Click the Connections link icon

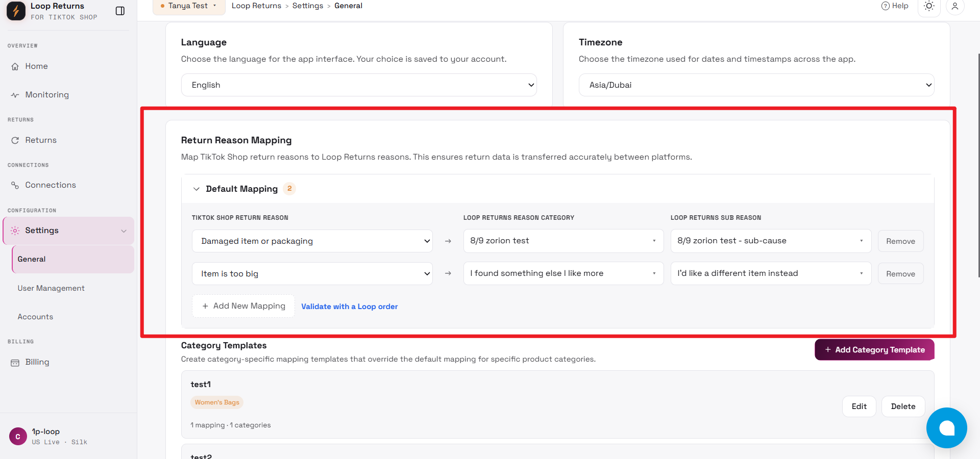pyautogui.click(x=15, y=185)
